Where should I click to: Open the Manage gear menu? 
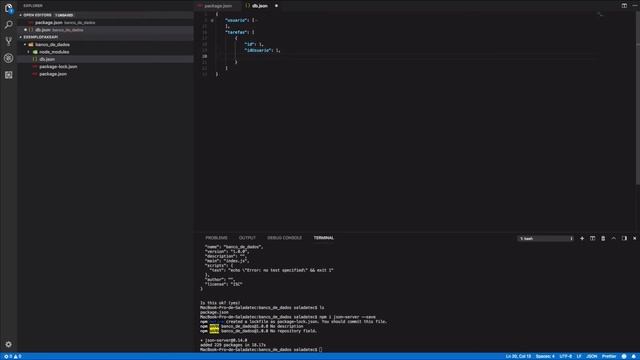(9, 344)
